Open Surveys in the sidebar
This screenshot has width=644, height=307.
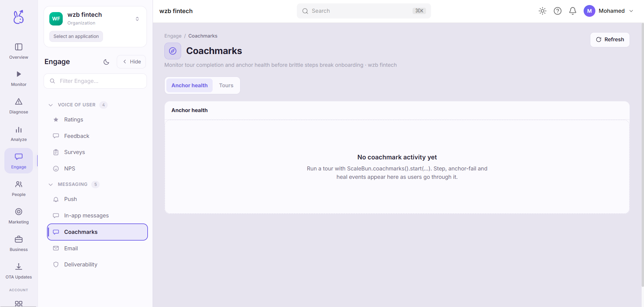tap(97, 152)
